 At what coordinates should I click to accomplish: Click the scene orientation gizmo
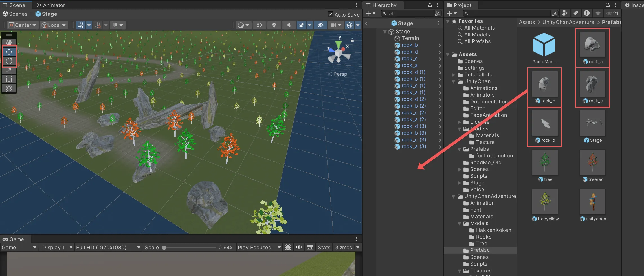[x=339, y=53]
